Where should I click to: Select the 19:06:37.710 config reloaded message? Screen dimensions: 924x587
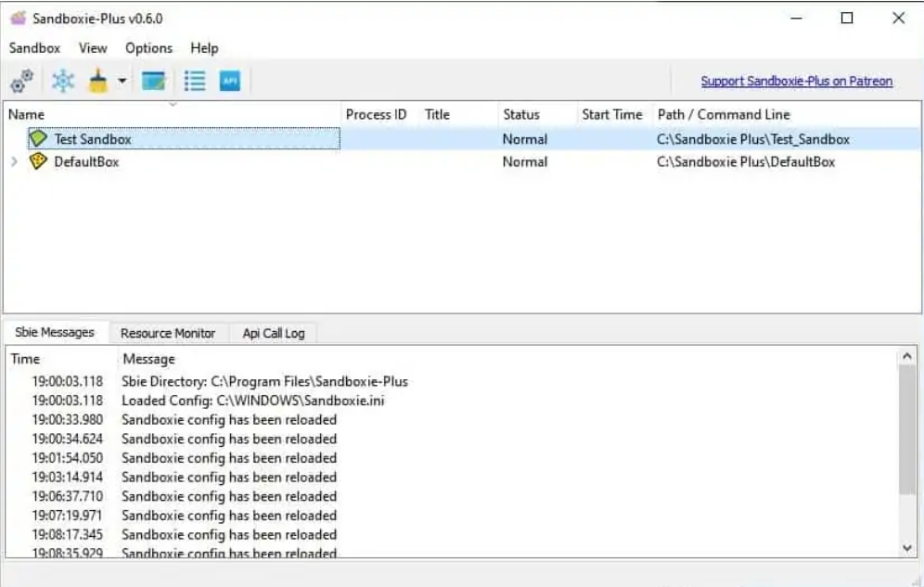coord(452,496)
